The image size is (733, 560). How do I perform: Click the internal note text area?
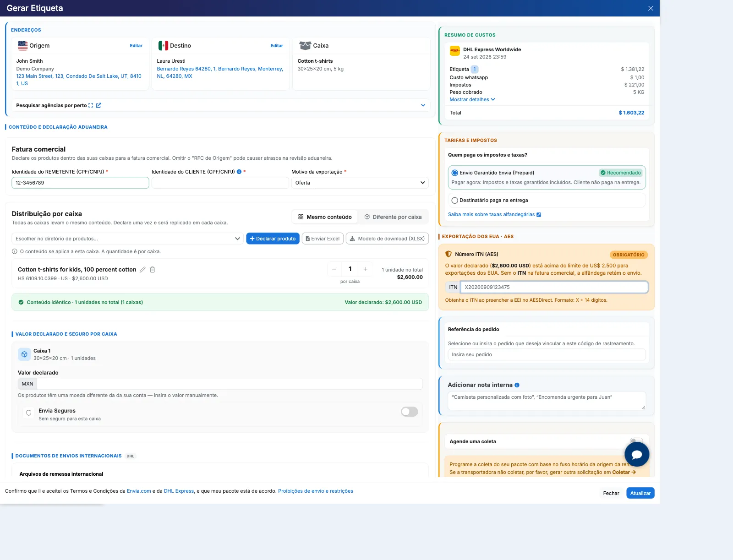click(547, 401)
